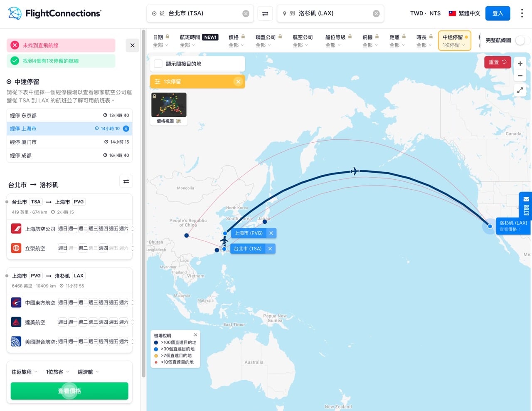The width and height of the screenshot is (532, 411).
Task: Zoom out on the map
Action: click(x=520, y=76)
